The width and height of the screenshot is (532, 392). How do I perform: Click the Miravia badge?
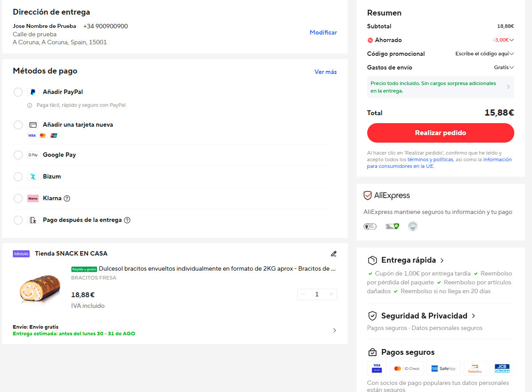21,254
